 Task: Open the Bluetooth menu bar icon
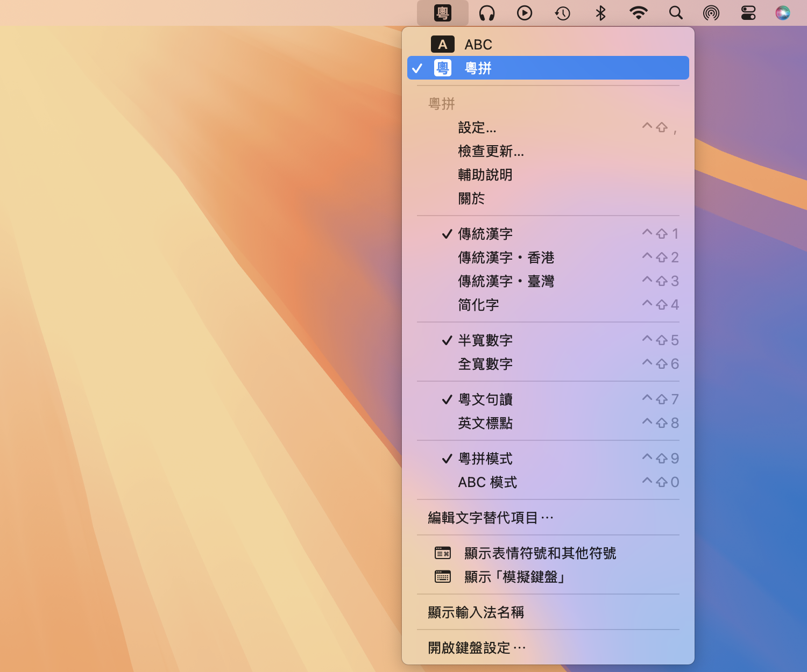click(x=600, y=13)
